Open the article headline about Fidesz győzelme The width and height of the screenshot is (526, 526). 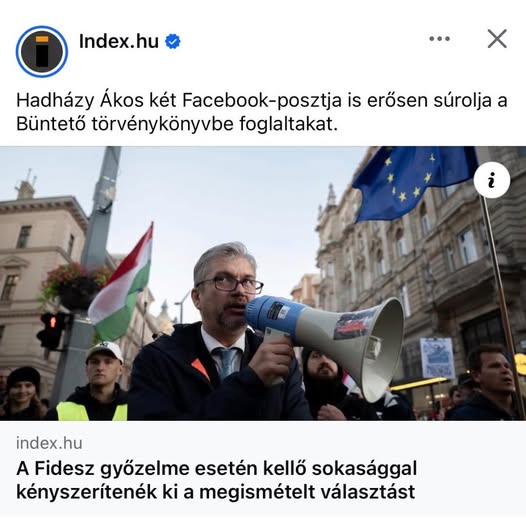(216, 480)
